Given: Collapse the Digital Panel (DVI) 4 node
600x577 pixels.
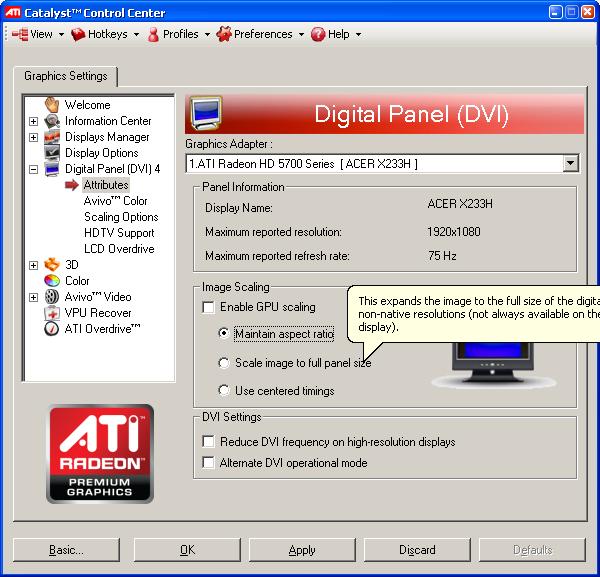Looking at the screenshot, I should coord(34,169).
